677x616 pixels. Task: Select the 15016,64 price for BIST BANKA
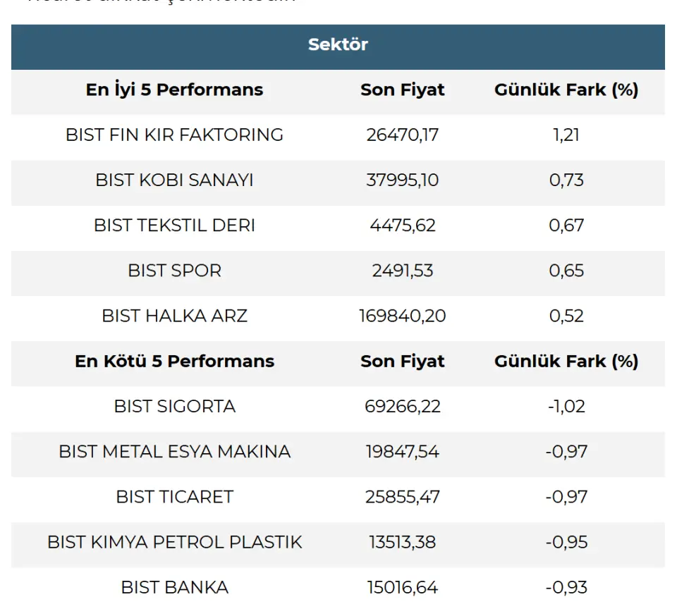(403, 587)
